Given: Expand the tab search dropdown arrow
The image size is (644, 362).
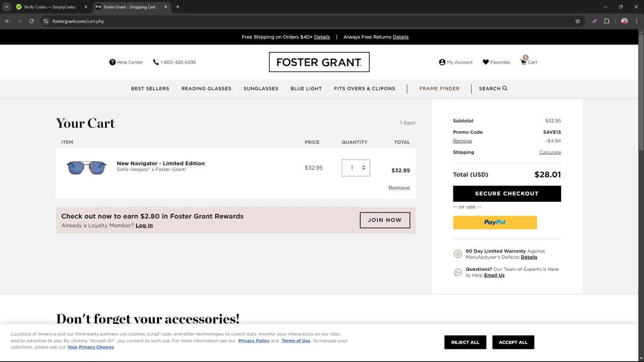Looking at the screenshot, I should pyautogui.click(x=6, y=7).
